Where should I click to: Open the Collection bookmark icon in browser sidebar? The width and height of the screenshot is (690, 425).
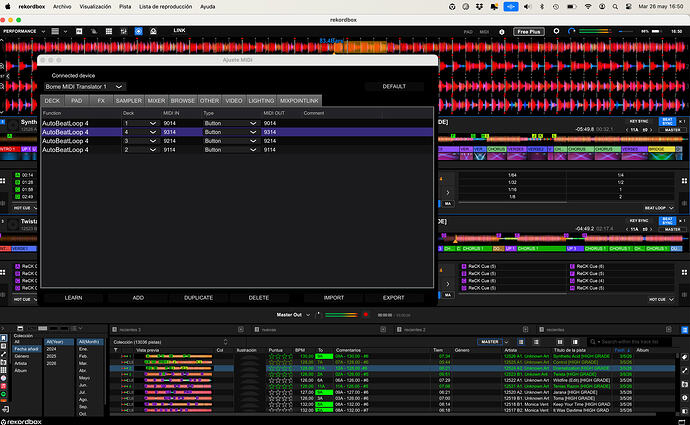[x=4, y=338]
